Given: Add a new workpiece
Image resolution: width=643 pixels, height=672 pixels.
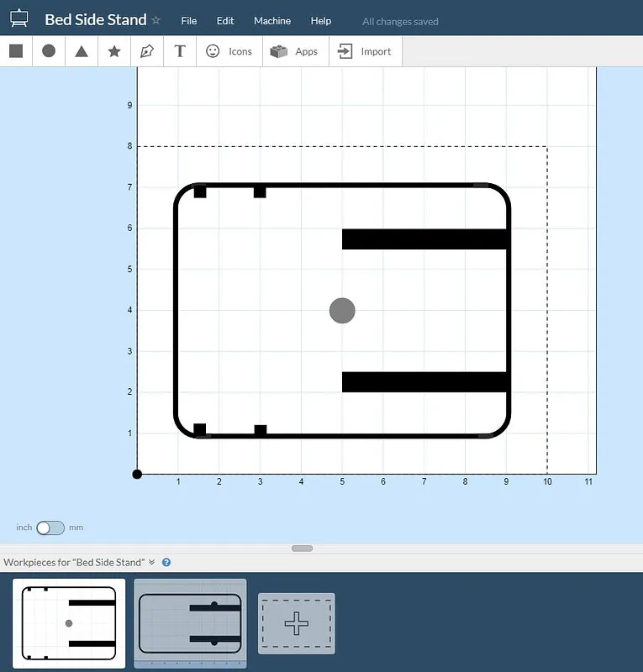Looking at the screenshot, I should (x=296, y=623).
